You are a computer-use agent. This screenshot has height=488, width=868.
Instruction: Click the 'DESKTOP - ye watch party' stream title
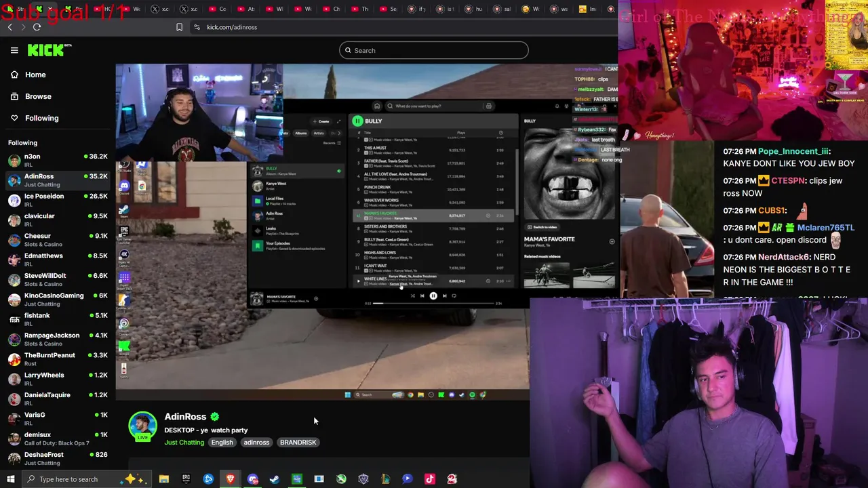pyautogui.click(x=205, y=430)
